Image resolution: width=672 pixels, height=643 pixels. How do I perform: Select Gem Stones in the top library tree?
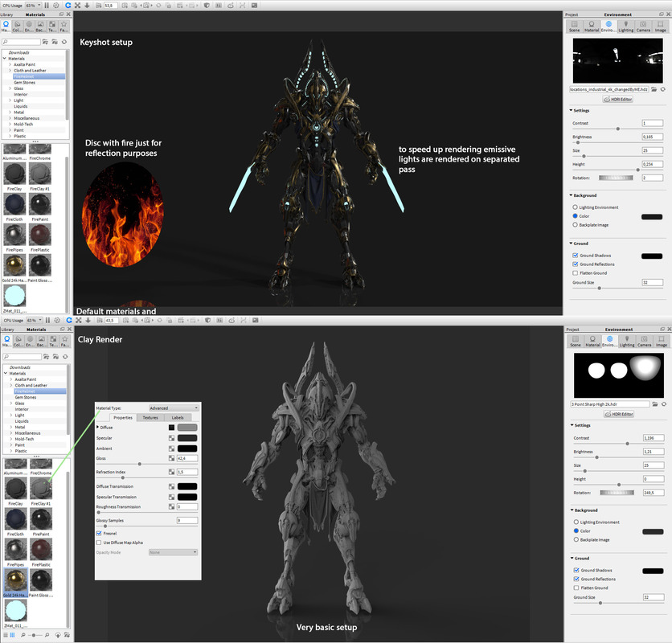click(x=24, y=82)
